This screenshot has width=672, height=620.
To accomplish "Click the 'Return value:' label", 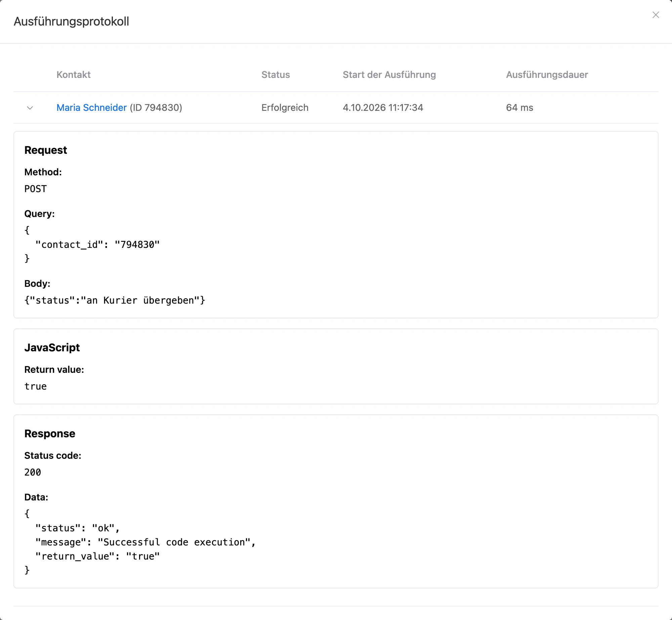I will [54, 369].
